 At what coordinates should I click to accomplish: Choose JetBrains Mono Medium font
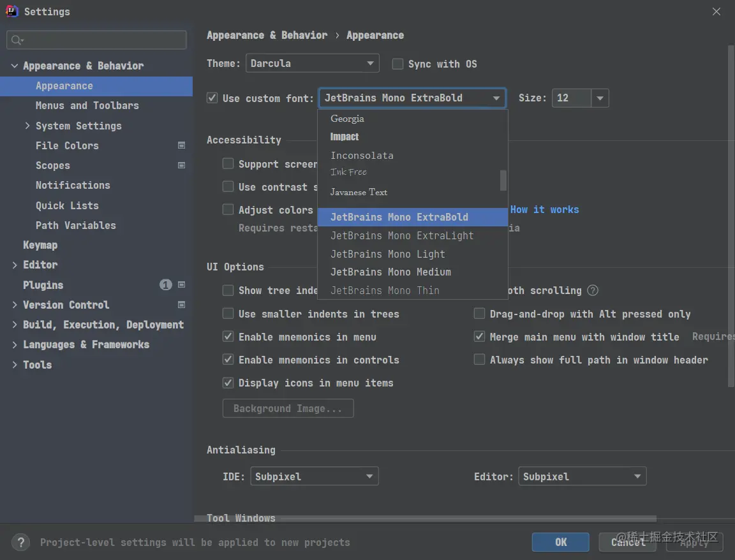(413, 272)
